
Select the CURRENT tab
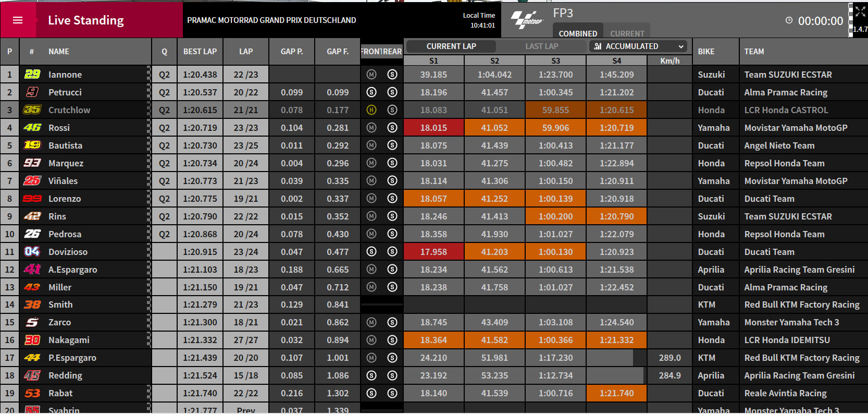627,33
